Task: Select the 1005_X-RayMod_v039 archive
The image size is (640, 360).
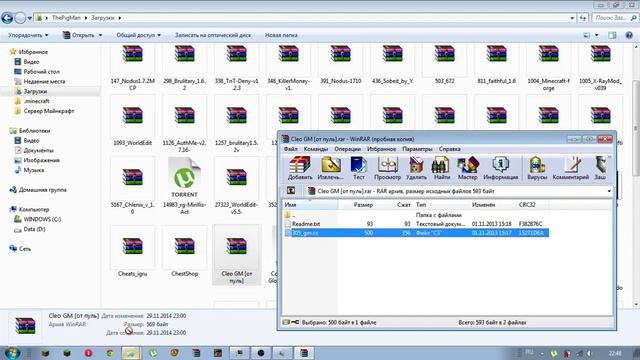Action: click(x=600, y=67)
